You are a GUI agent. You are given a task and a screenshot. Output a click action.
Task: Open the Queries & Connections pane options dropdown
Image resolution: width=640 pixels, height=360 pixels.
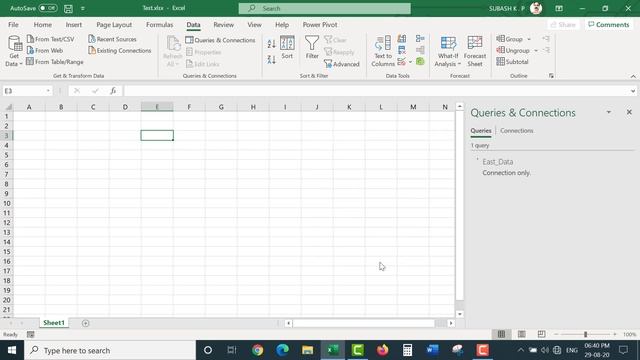[609, 112]
